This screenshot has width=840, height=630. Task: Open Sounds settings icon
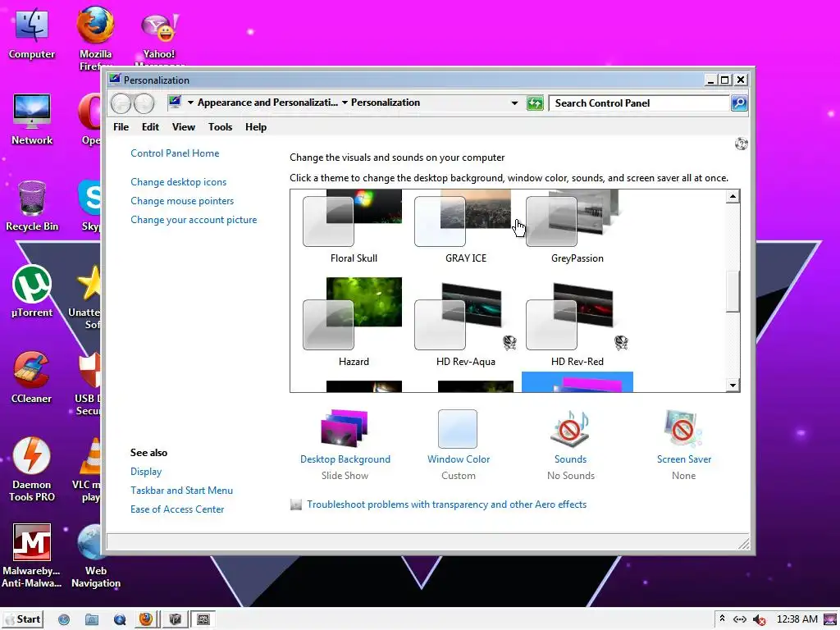pos(570,428)
